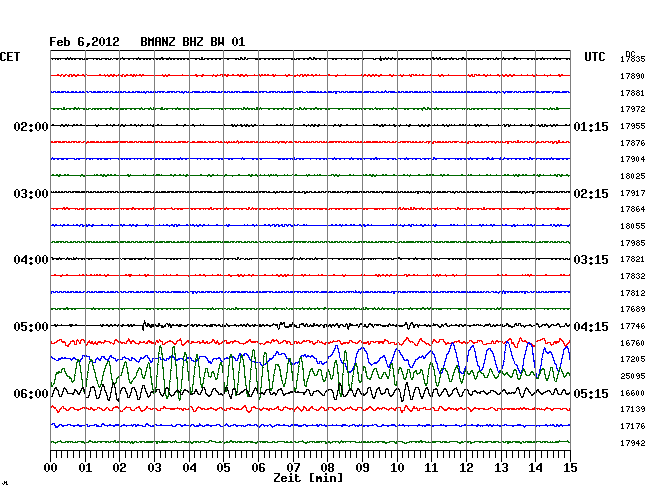Click the DC value '17821'

(633, 259)
